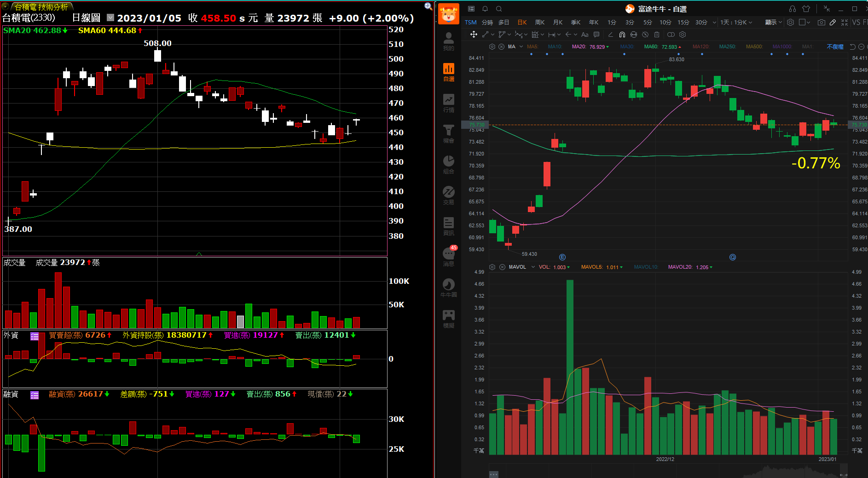Select the comment bubble note tool

(x=596, y=35)
